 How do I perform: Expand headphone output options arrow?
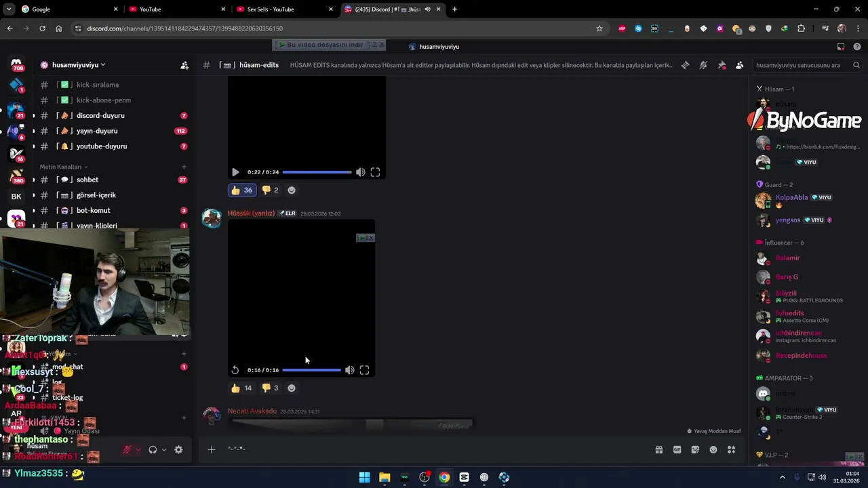pos(163,450)
